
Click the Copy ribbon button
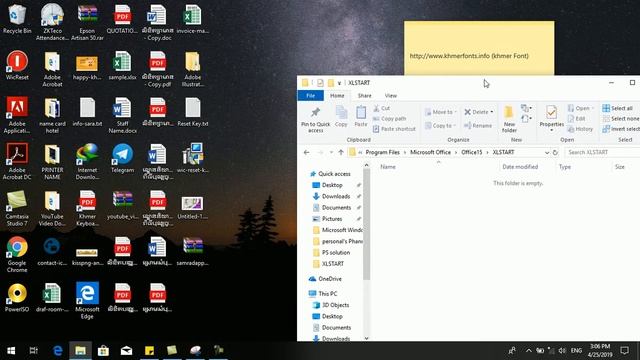coord(341,116)
